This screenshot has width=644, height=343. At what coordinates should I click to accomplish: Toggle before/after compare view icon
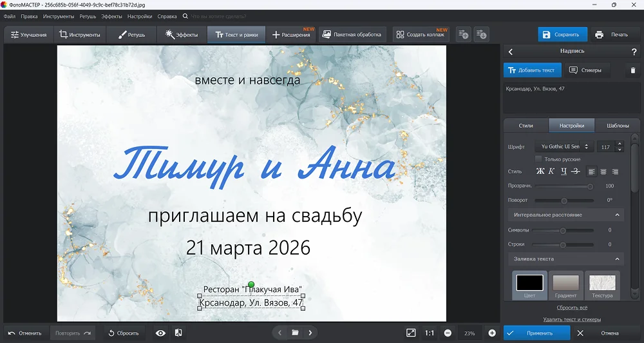[x=178, y=333]
